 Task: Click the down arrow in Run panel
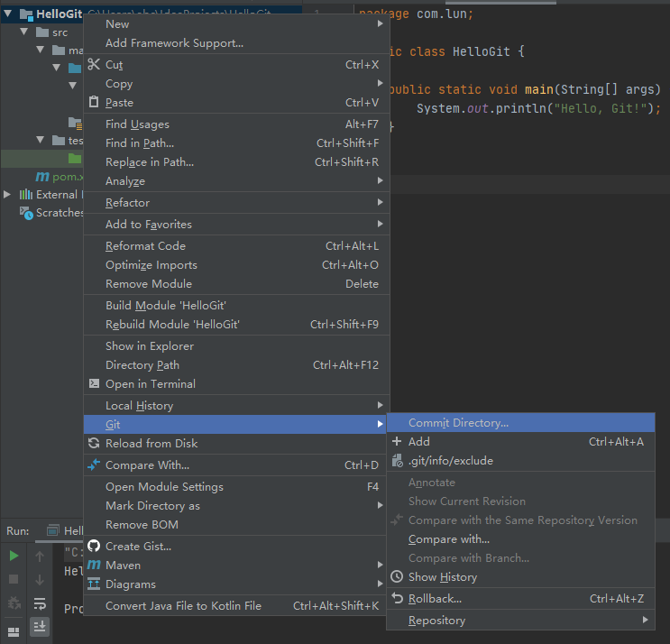pyautogui.click(x=40, y=580)
